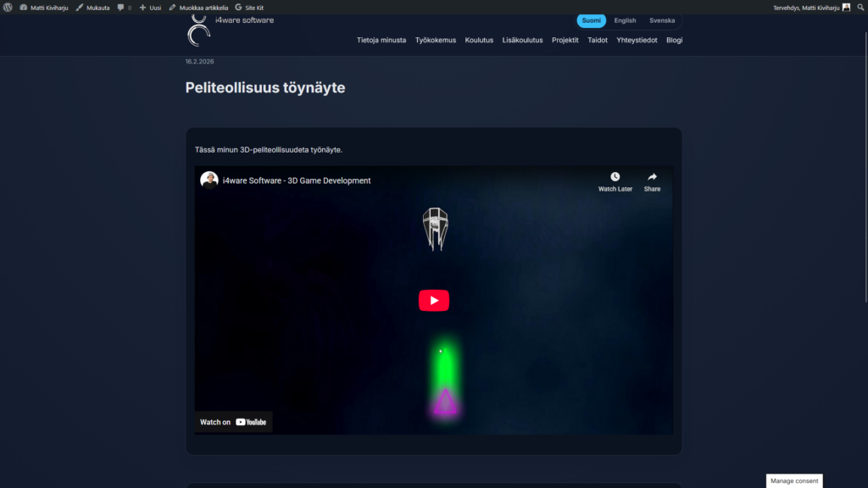Open the Blogi navigation item
868x488 pixels.
click(674, 40)
